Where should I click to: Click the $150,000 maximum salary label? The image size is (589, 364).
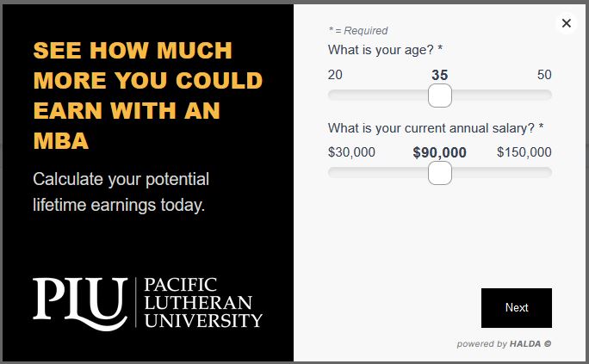point(524,152)
